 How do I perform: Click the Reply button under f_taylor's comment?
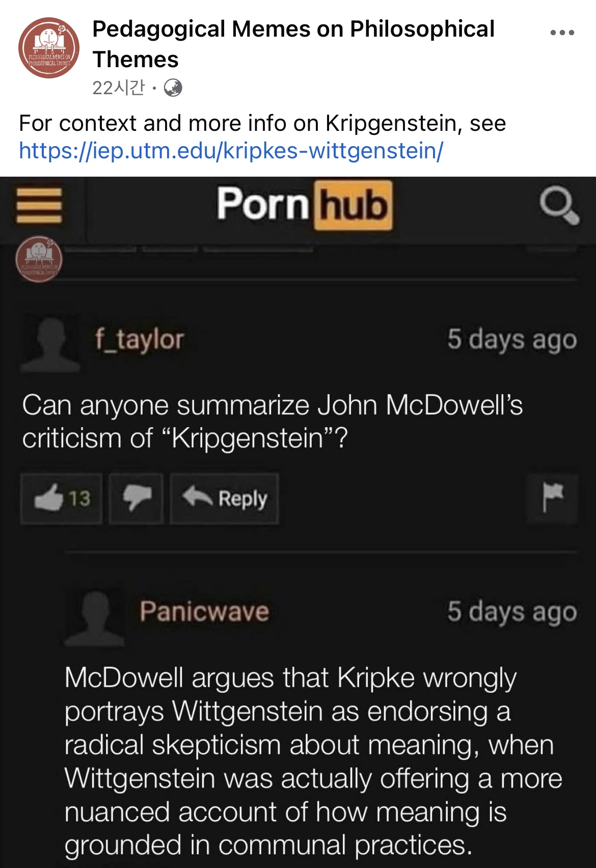[224, 498]
